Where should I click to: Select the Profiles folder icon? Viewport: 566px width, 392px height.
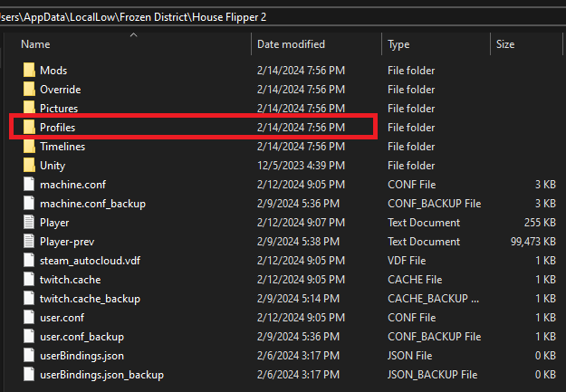point(28,128)
